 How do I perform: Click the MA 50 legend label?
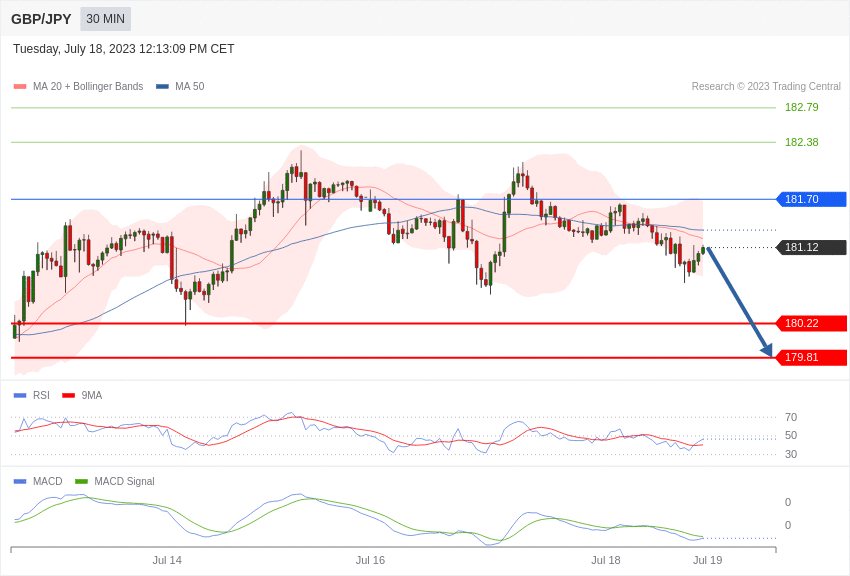coord(190,86)
